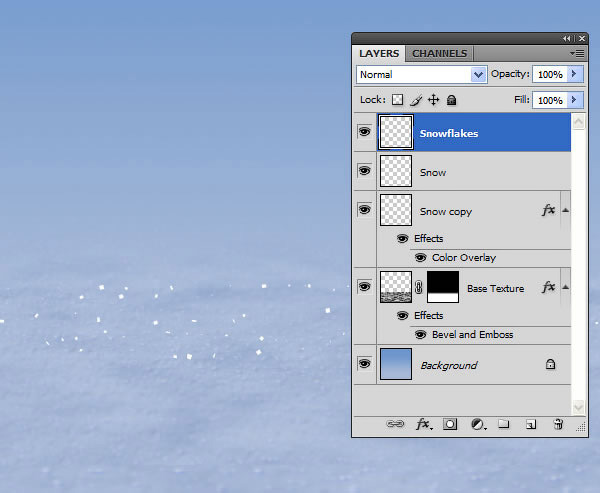Screen dimensions: 600x493
Task: Click the Opacity 100% field
Action: click(x=550, y=74)
